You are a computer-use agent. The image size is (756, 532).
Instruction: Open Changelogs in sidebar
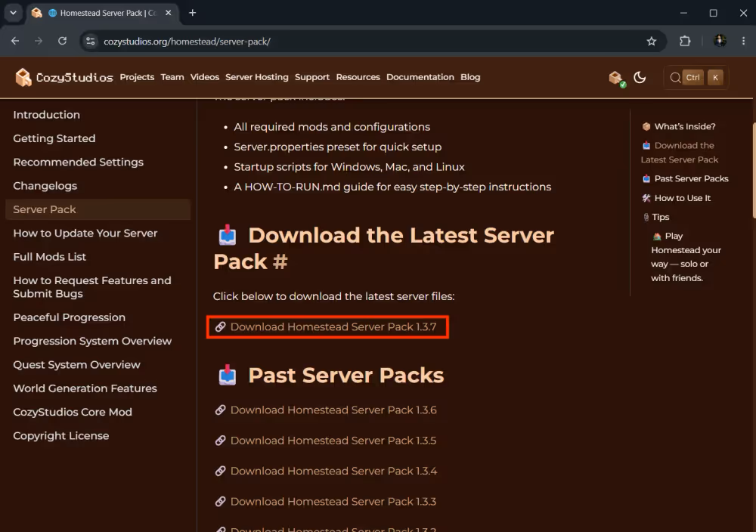45,186
